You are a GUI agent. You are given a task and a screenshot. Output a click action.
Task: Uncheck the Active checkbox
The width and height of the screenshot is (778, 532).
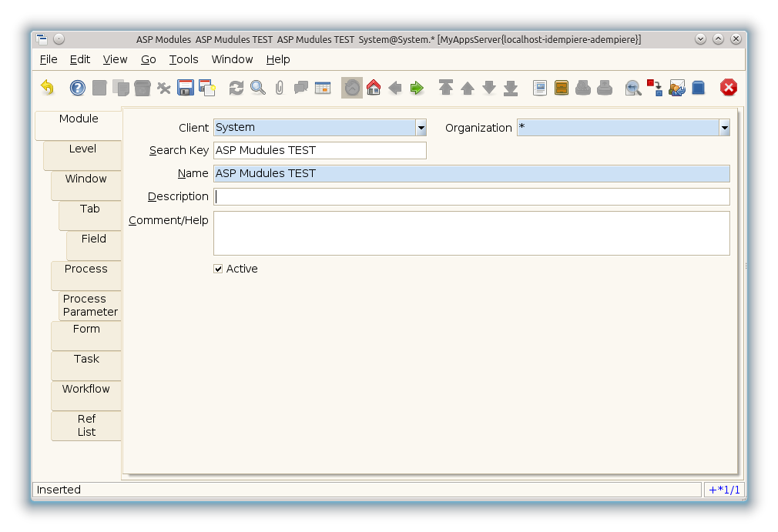click(218, 269)
